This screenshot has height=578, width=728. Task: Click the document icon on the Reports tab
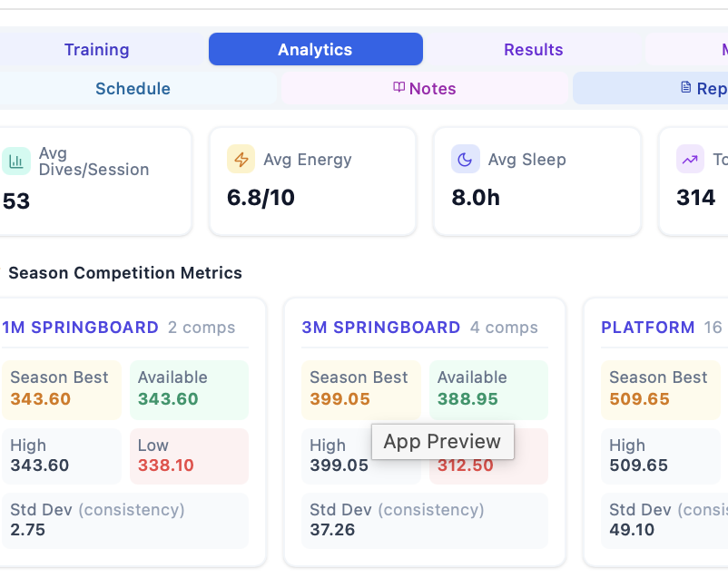pos(685,87)
